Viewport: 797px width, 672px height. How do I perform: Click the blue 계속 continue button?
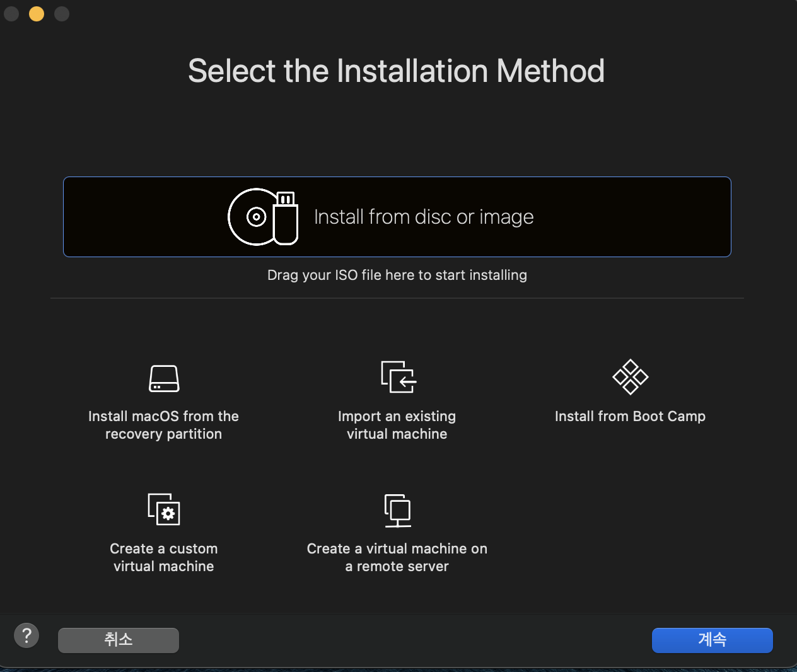713,640
